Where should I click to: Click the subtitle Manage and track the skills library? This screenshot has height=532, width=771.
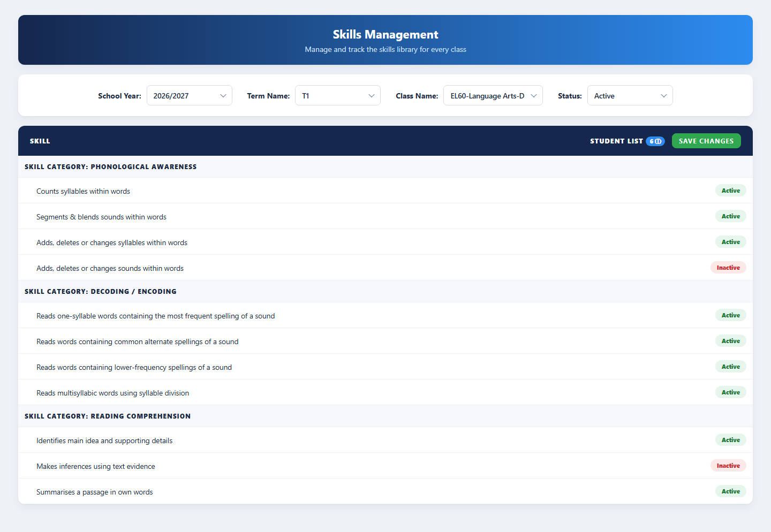click(385, 49)
